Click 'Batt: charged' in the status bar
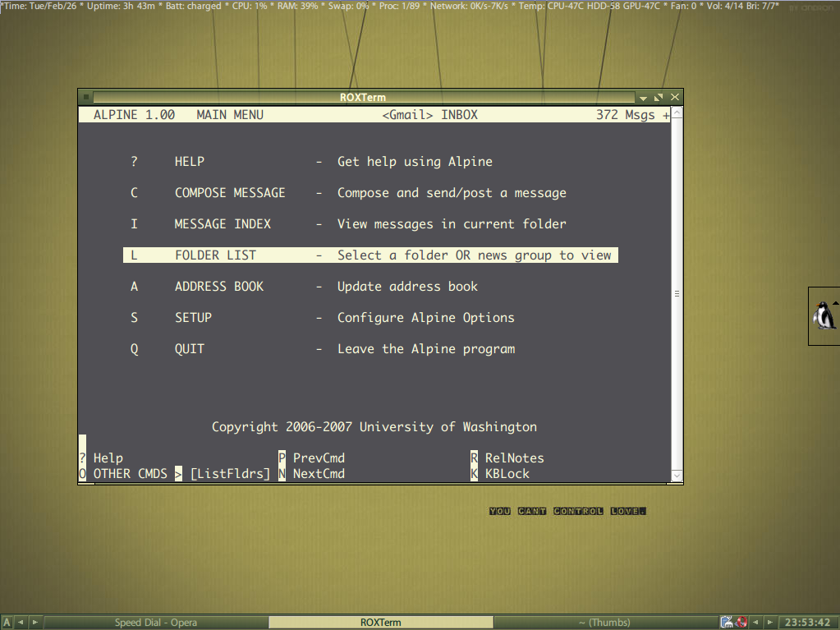Screen dimensions: 840x630 click(194, 6)
